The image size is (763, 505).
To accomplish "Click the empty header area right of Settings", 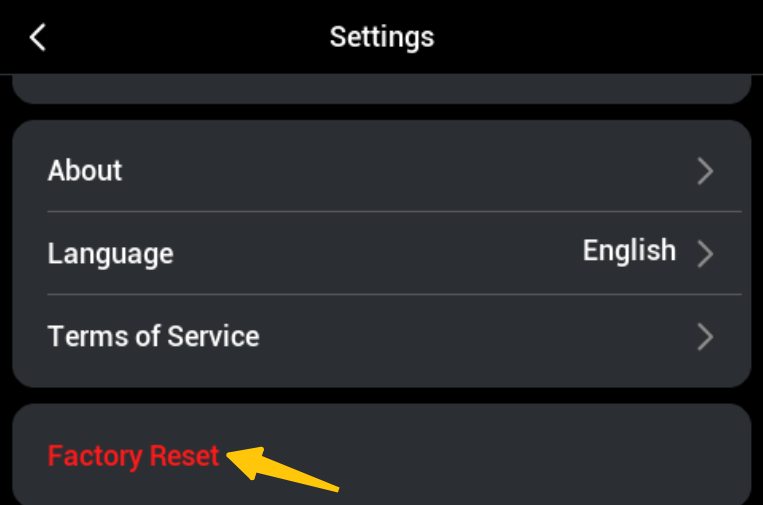I will pos(600,38).
